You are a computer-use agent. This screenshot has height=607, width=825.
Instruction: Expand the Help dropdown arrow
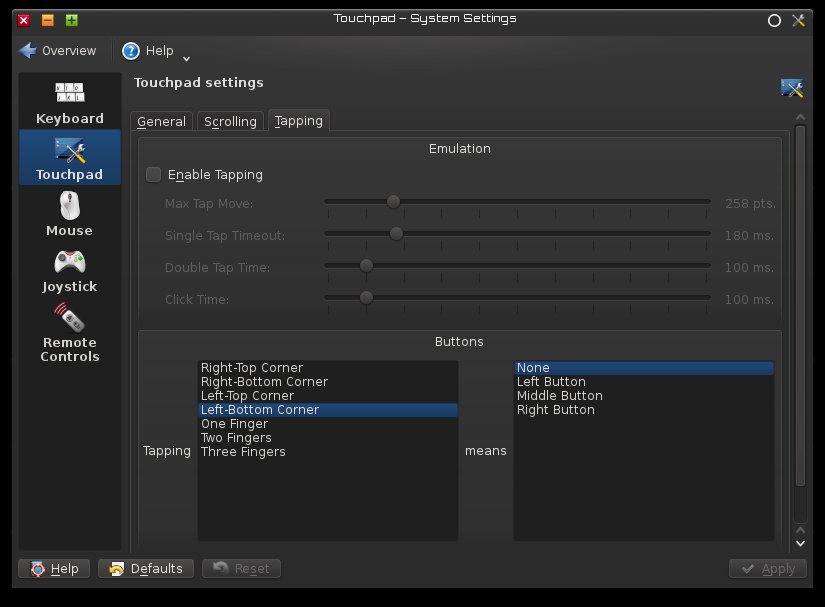click(186, 58)
